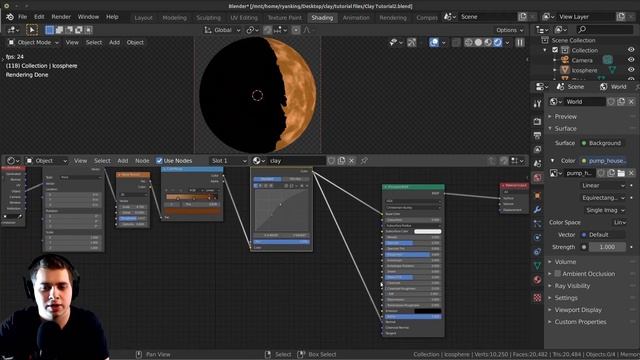Screen dimensions: 640x360
Task: Open the Global transform orientation dropdown
Action: [222, 30]
